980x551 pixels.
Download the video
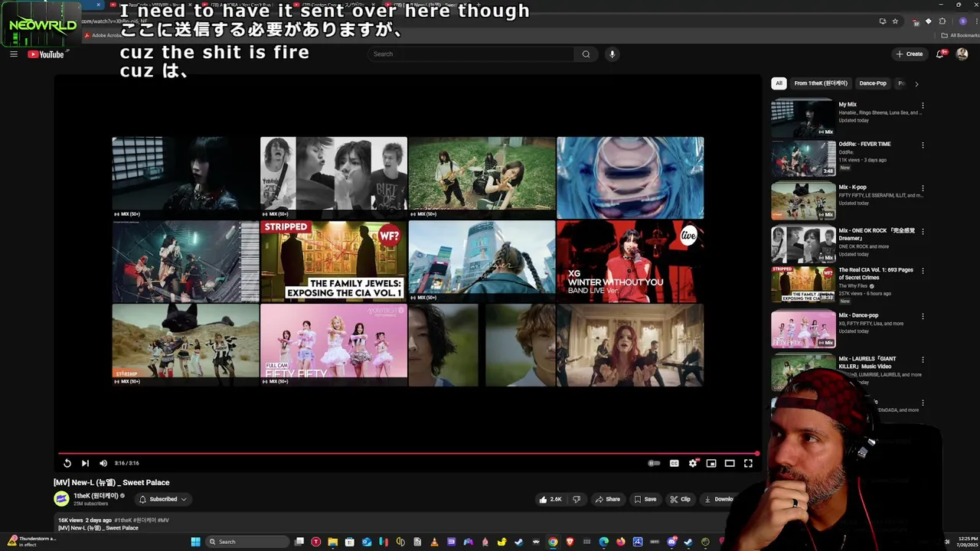pos(718,499)
